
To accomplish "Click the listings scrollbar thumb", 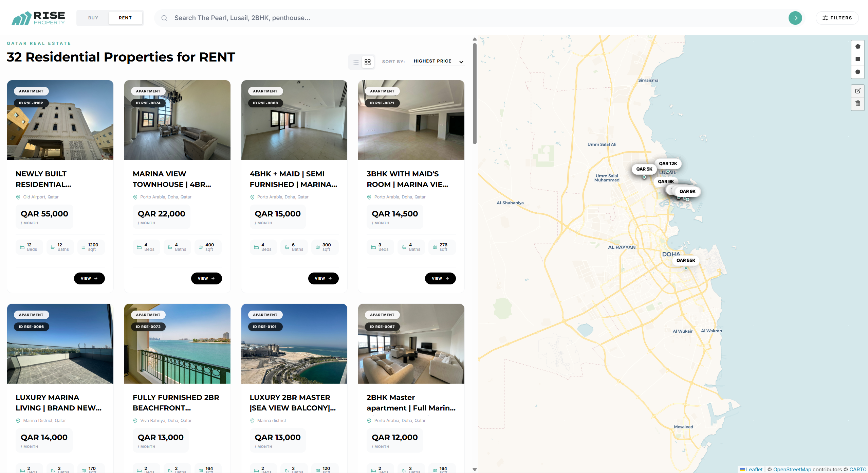I will click(x=475, y=93).
